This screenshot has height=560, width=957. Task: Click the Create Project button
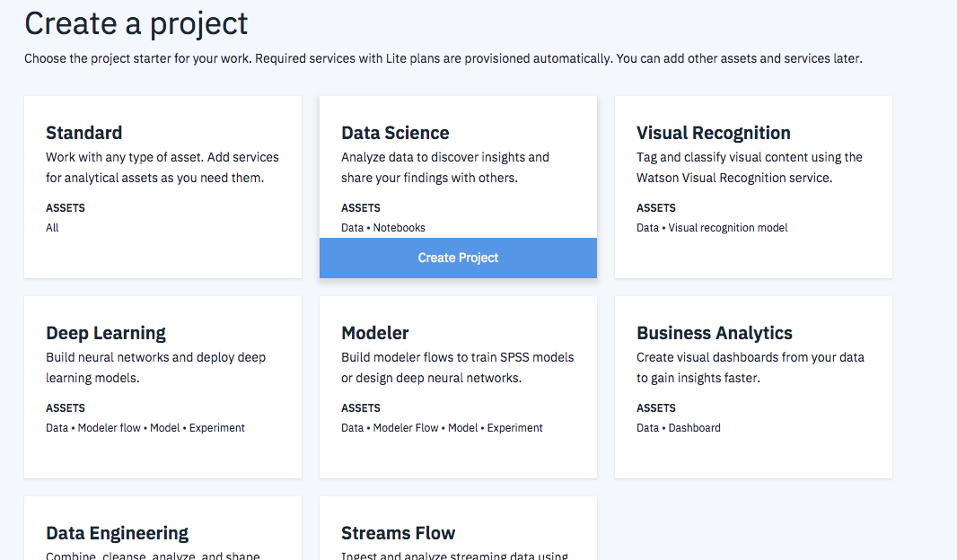pyautogui.click(x=458, y=258)
